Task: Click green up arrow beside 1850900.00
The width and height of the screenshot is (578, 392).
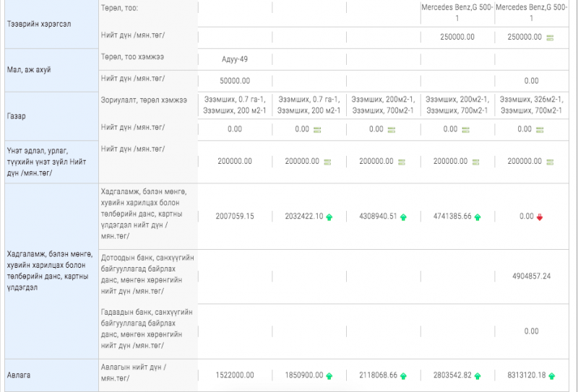Action: [329, 376]
